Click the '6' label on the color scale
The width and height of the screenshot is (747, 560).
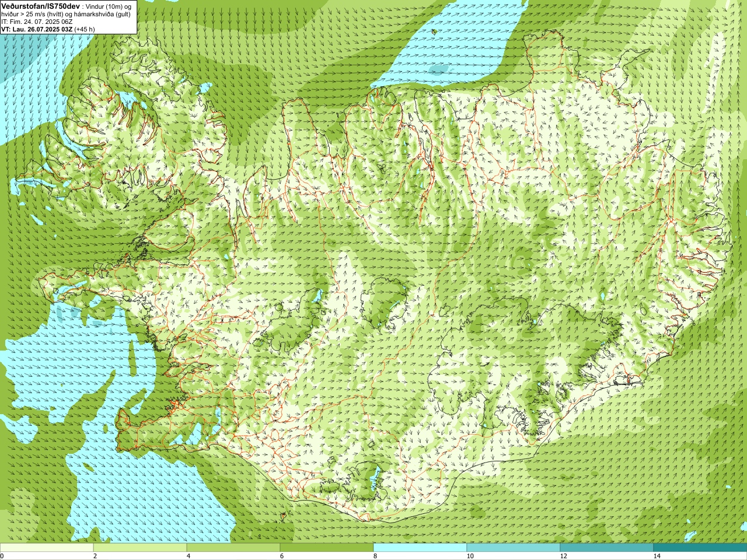point(282,556)
